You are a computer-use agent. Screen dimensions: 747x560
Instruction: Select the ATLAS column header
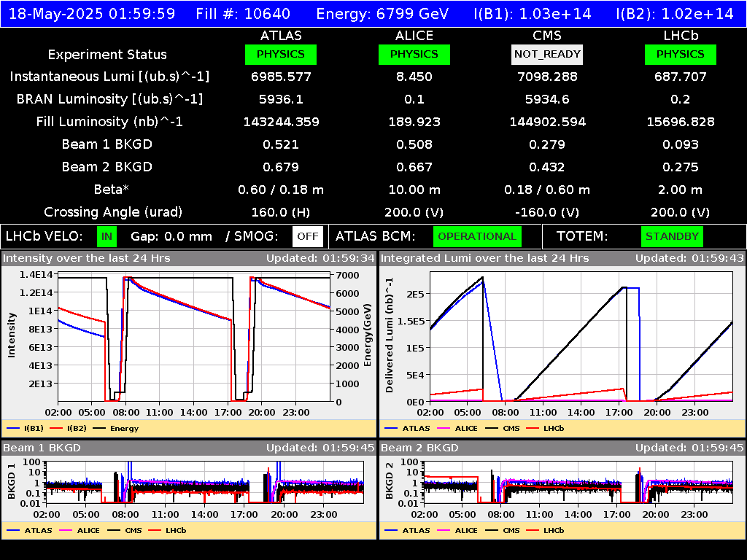(x=281, y=36)
